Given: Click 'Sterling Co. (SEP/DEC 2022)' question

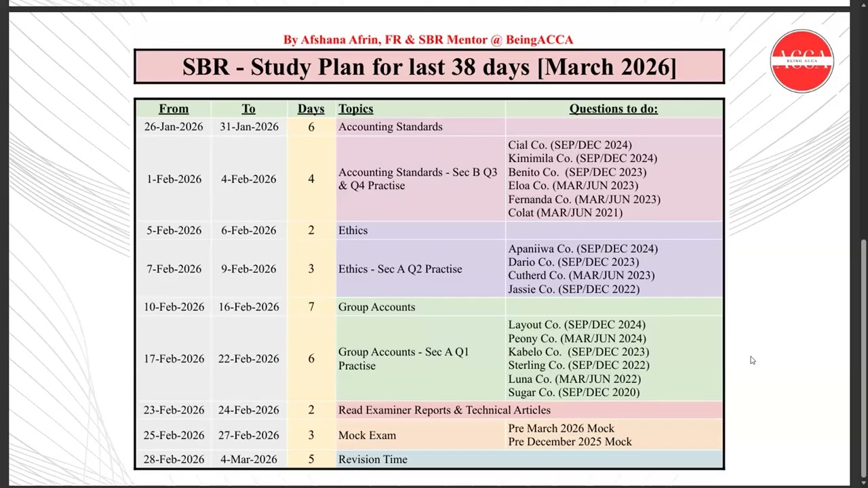Looking at the screenshot, I should coord(579,365).
